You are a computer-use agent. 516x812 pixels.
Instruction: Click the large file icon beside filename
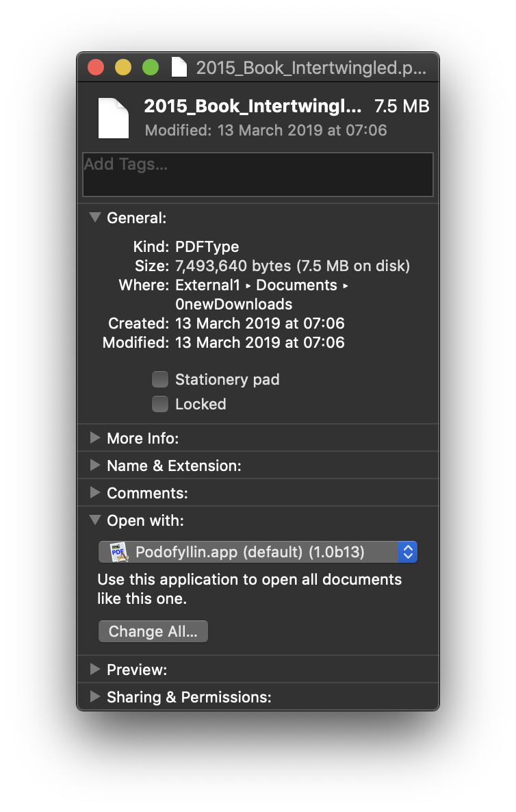coord(114,118)
